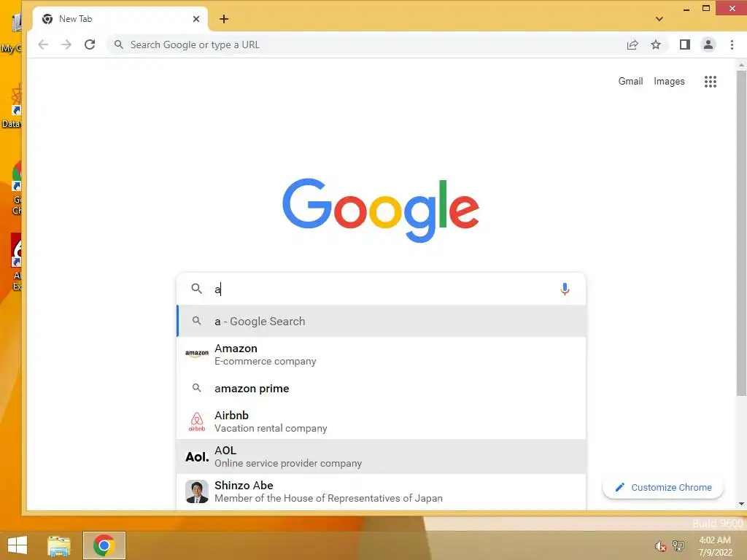This screenshot has width=747, height=560.
Task: Open the Windows Start button
Action: pos(18,545)
